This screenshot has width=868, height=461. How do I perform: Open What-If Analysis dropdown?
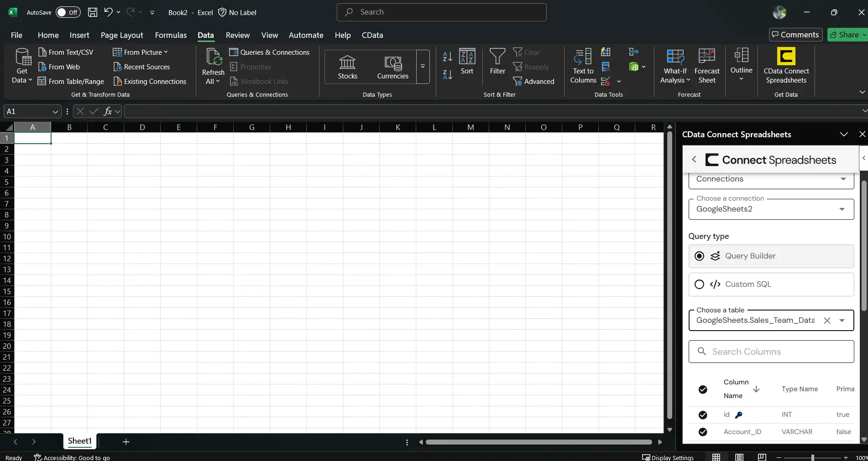(675, 66)
